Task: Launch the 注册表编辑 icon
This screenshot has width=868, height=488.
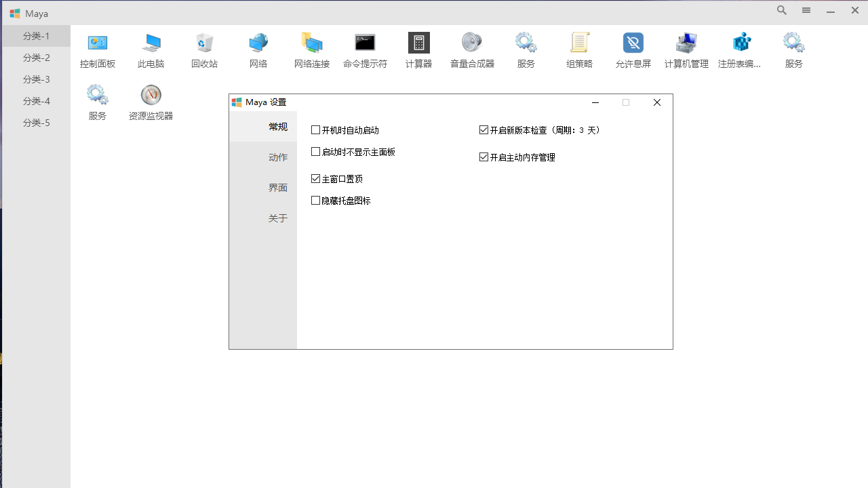Action: coord(740,49)
